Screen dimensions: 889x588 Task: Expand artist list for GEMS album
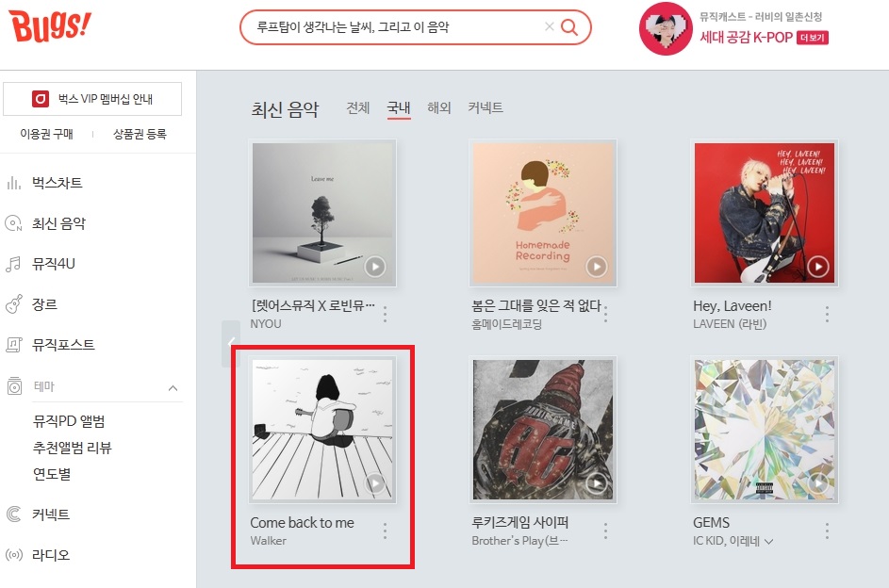pos(769,542)
